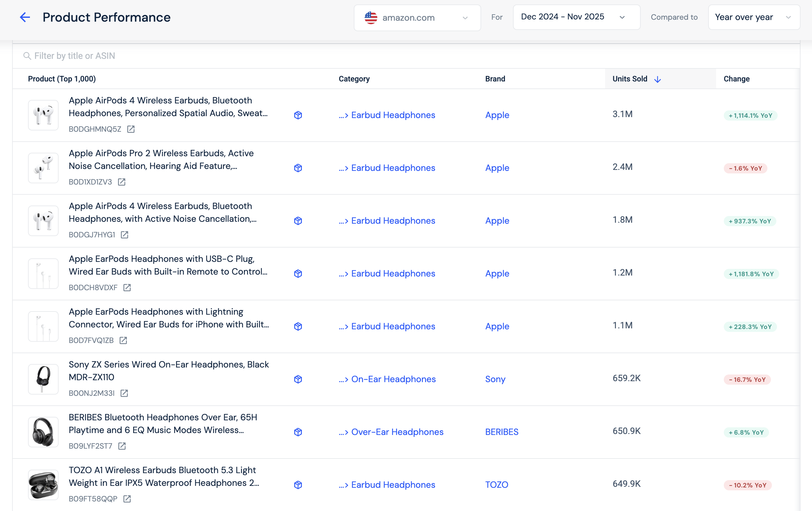This screenshot has height=511, width=812.
Task: Open Earbud Headphones category for AirPods Pro 2
Action: coord(387,168)
